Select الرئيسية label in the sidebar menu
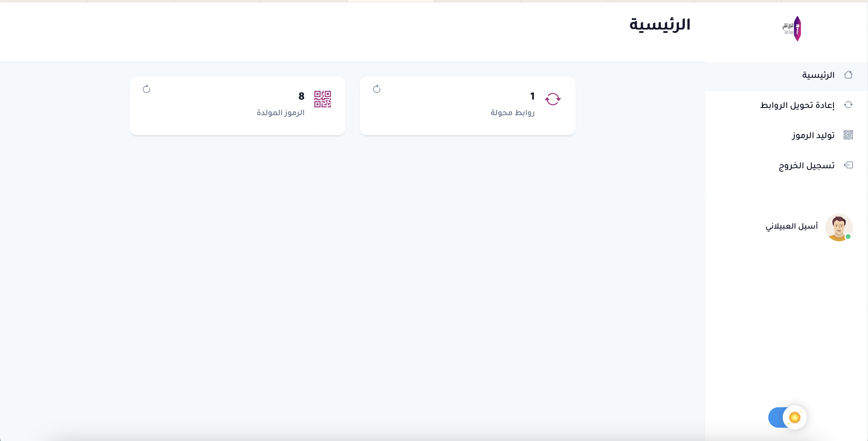Image resolution: width=868 pixels, height=441 pixels. coord(818,75)
